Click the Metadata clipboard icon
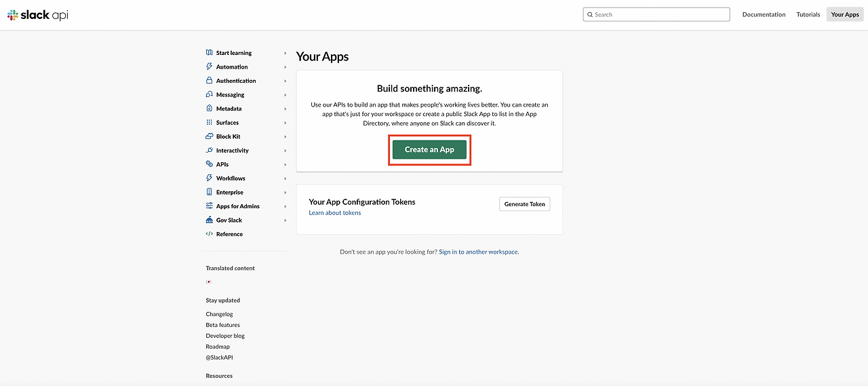This screenshot has height=386, width=868. pos(210,109)
